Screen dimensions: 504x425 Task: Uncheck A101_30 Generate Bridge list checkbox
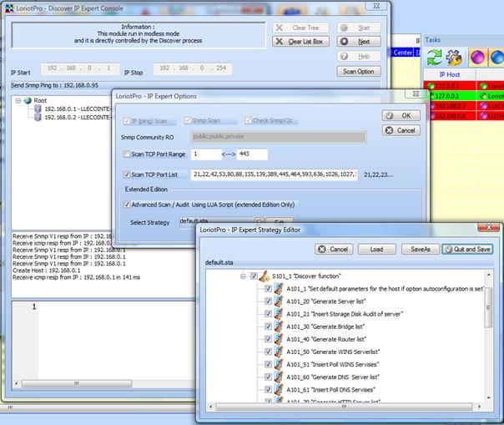coord(268,326)
